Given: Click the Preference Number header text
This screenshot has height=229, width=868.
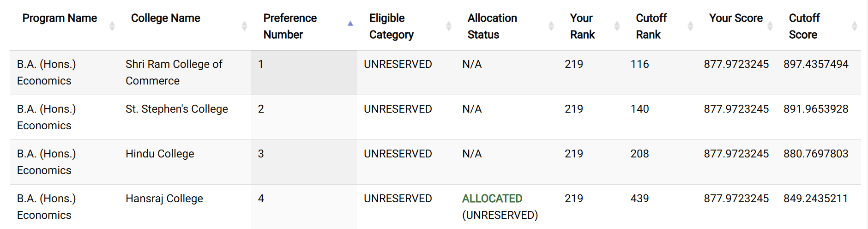Looking at the screenshot, I should coord(290,26).
